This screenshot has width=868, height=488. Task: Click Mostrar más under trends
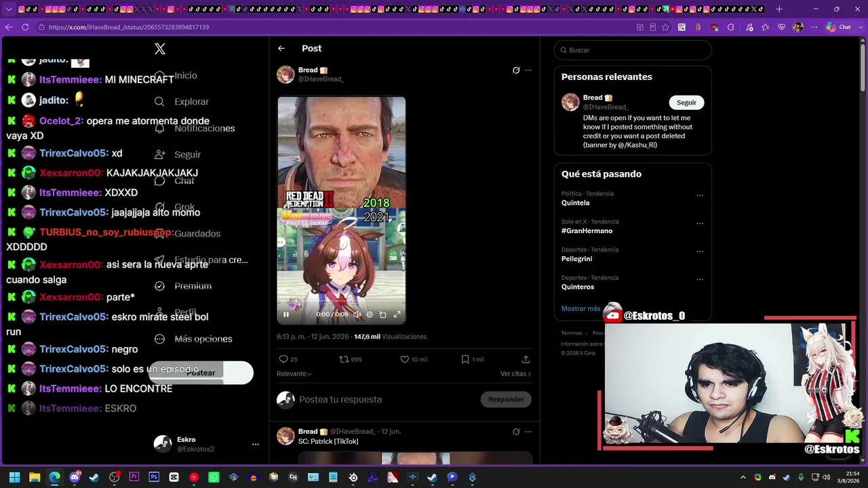tap(580, 308)
